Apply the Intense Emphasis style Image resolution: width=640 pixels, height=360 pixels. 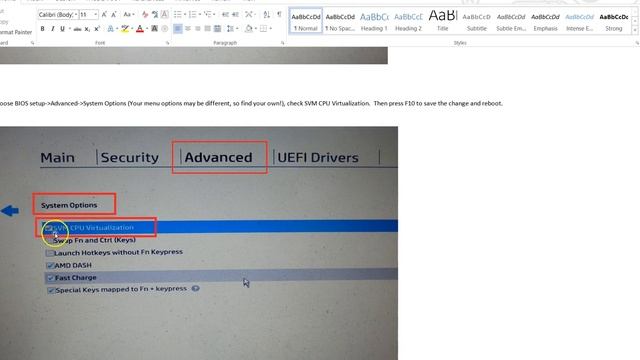click(580, 21)
